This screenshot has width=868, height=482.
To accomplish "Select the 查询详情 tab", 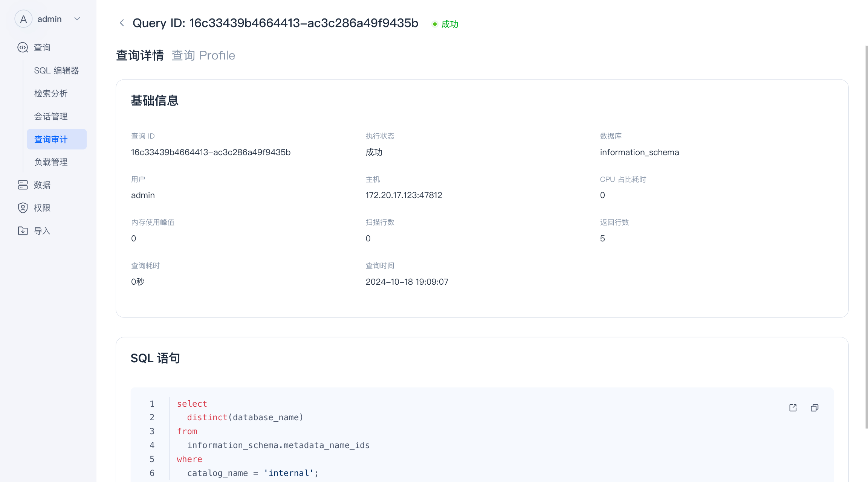I will click(x=140, y=55).
